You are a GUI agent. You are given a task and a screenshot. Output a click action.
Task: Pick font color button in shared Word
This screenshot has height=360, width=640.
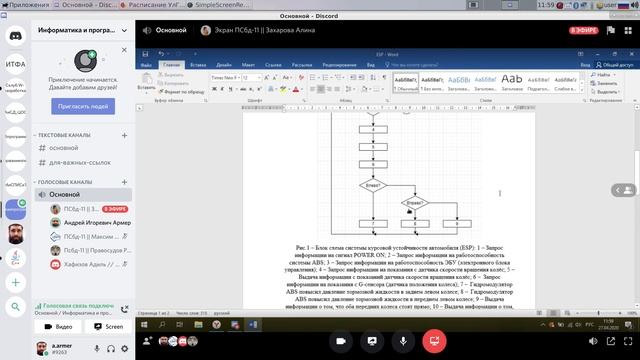(296, 89)
